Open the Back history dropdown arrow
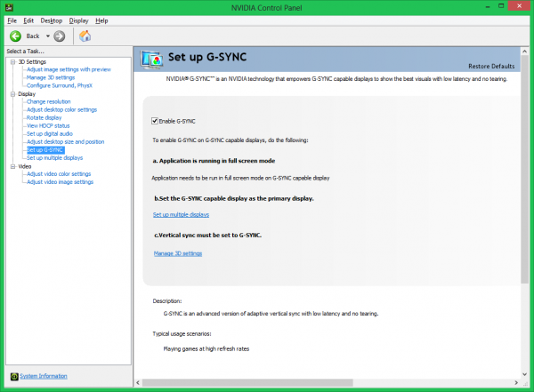 click(48, 36)
